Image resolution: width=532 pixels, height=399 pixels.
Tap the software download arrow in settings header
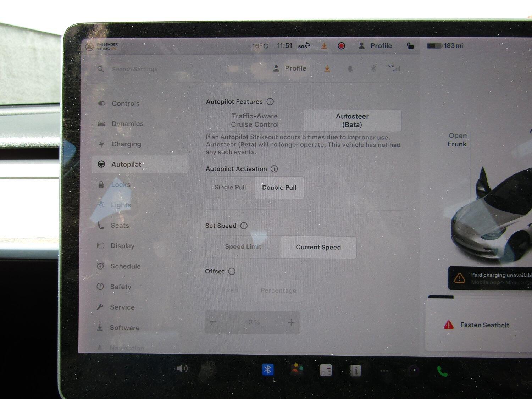tap(327, 68)
